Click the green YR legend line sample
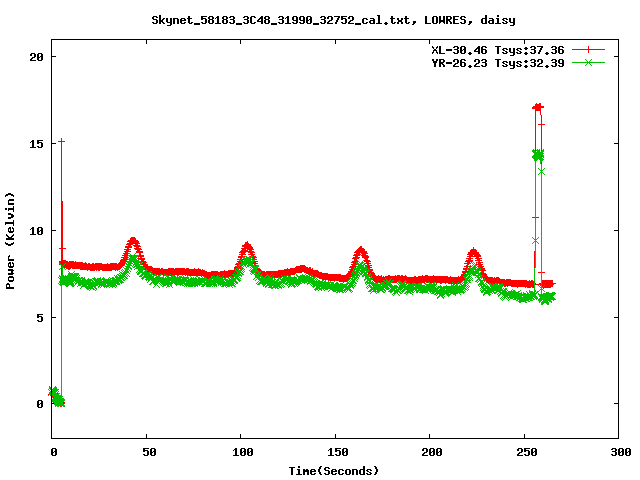640x480 pixels. click(x=588, y=62)
